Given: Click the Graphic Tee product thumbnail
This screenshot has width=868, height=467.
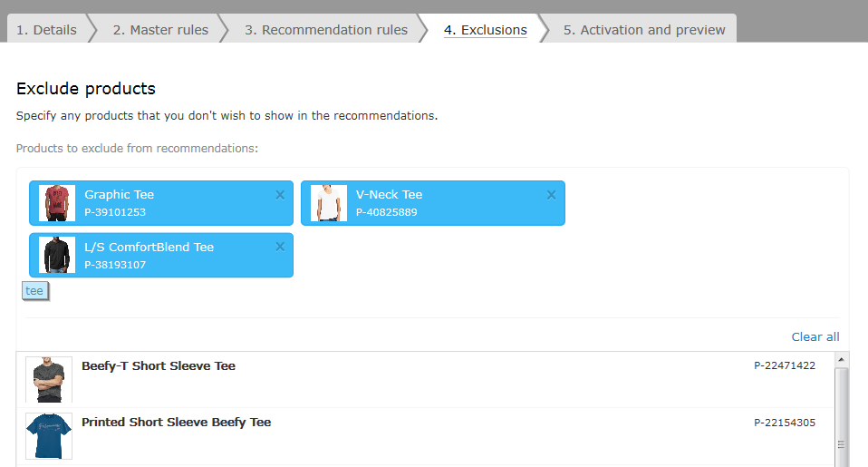Looking at the screenshot, I should coord(57,203).
